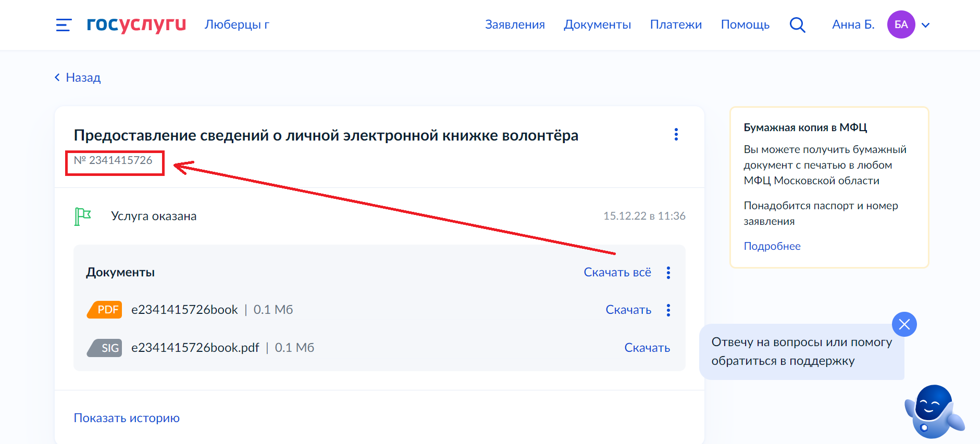Image resolution: width=980 pixels, height=444 pixels.
Task: Go back with Назад link
Action: coord(78,78)
